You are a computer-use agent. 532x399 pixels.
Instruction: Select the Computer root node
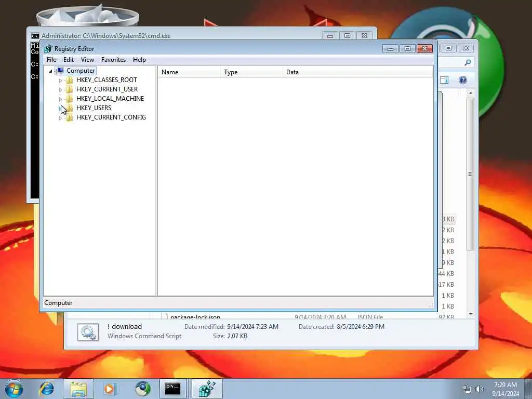click(81, 71)
